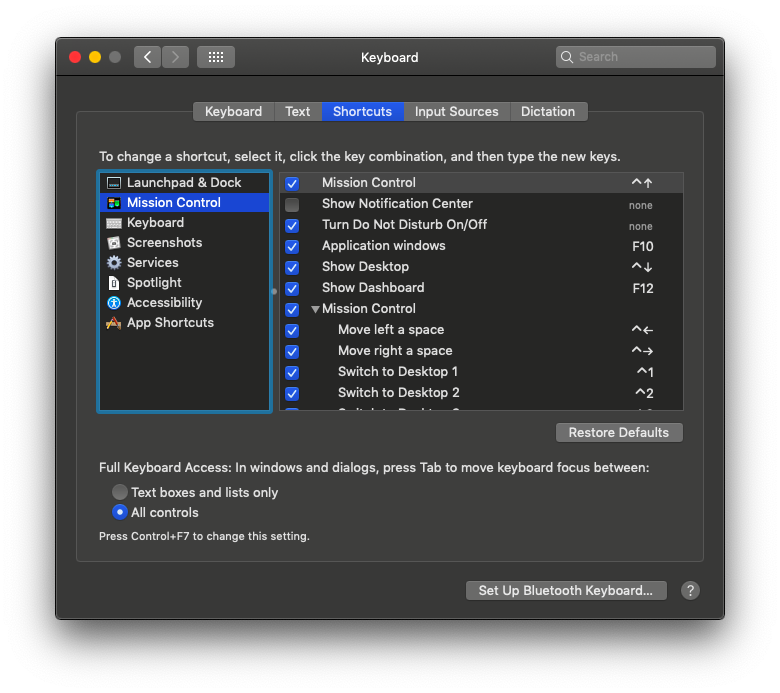Toggle the Show Desktop checkbox
The height and width of the screenshot is (693, 780).
click(x=292, y=268)
